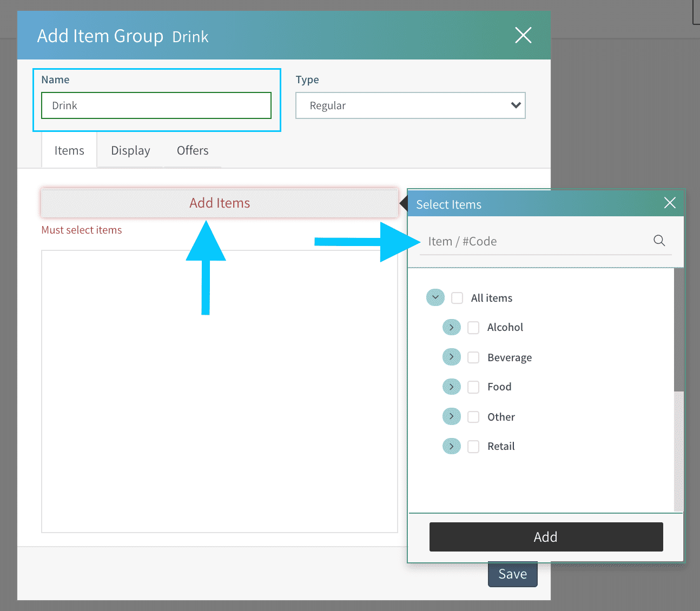Expand the Retail category arrow
700x611 pixels.
(451, 446)
